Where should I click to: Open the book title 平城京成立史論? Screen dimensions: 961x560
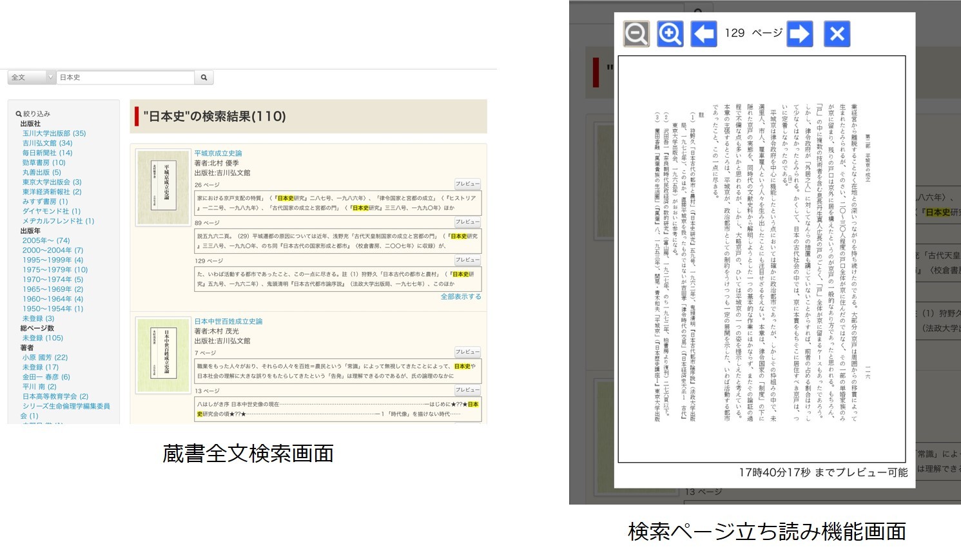click(218, 153)
